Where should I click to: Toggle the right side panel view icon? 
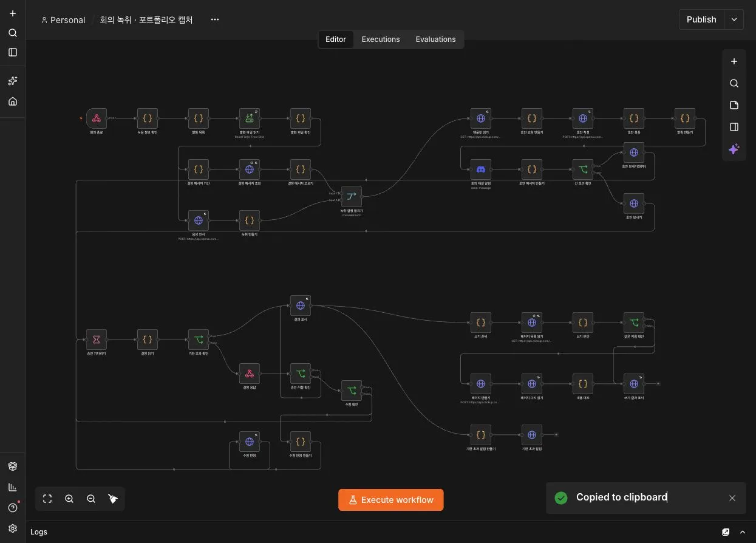click(x=734, y=127)
